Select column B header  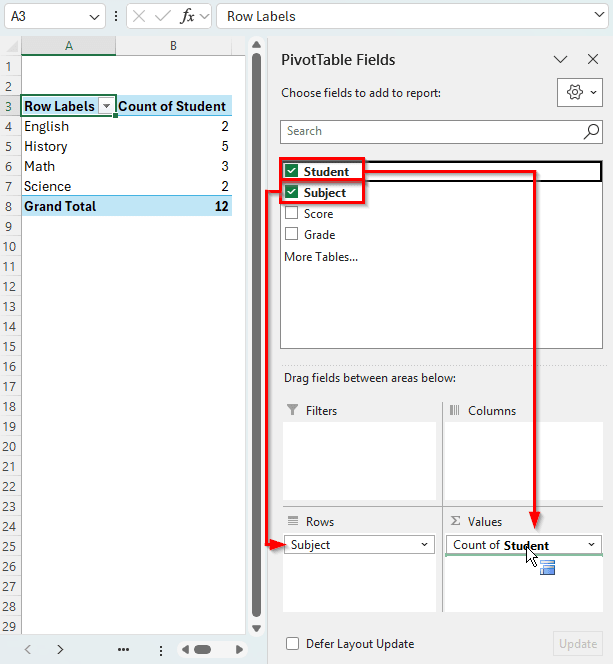tap(173, 46)
